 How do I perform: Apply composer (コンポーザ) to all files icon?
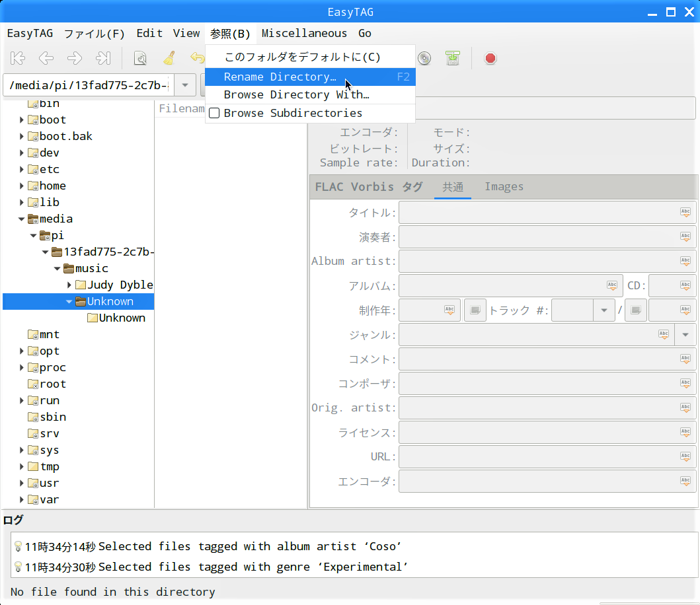[685, 383]
